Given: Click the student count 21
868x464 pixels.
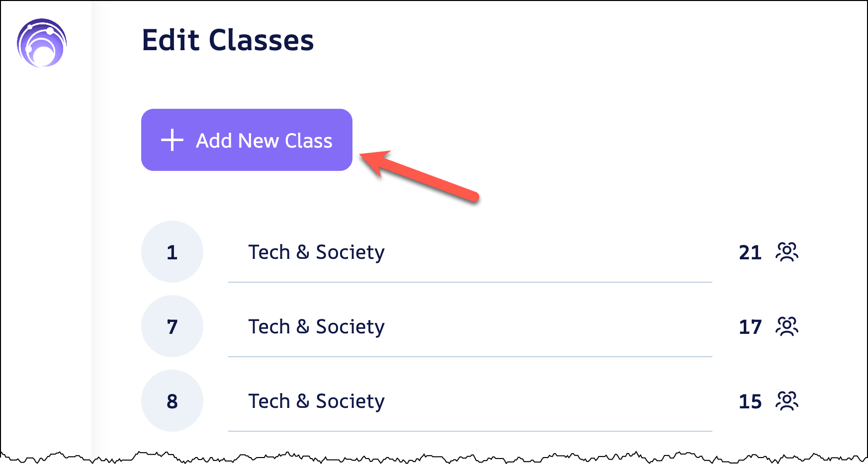Looking at the screenshot, I should coord(750,253).
